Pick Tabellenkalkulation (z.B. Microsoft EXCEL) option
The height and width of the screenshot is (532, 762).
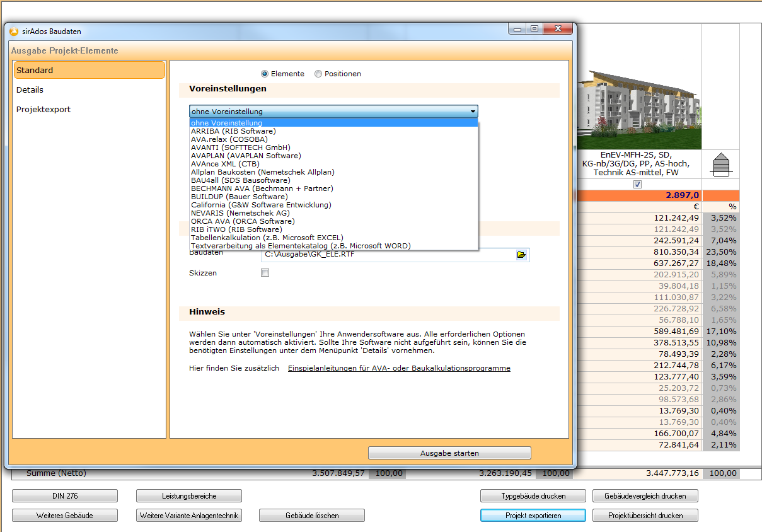(x=267, y=238)
